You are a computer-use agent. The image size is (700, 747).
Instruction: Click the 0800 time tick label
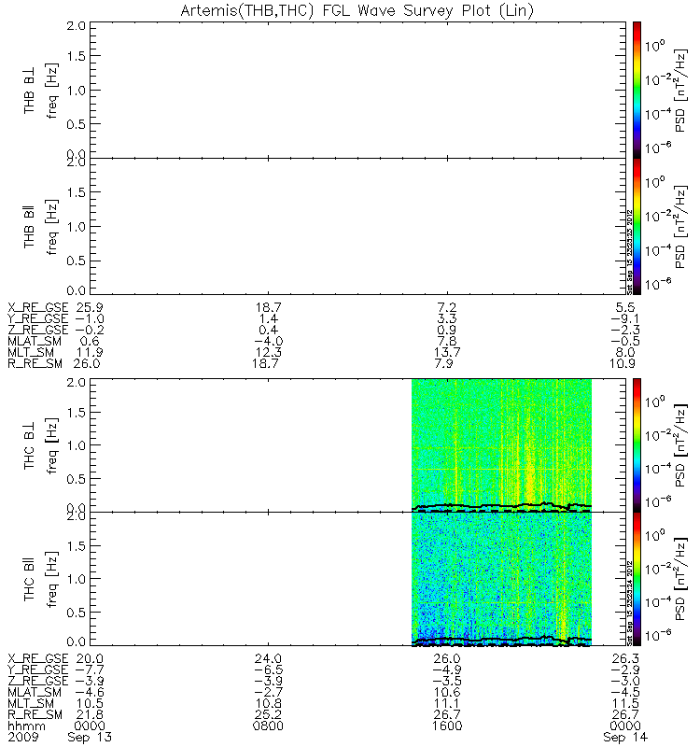[x=268, y=726]
